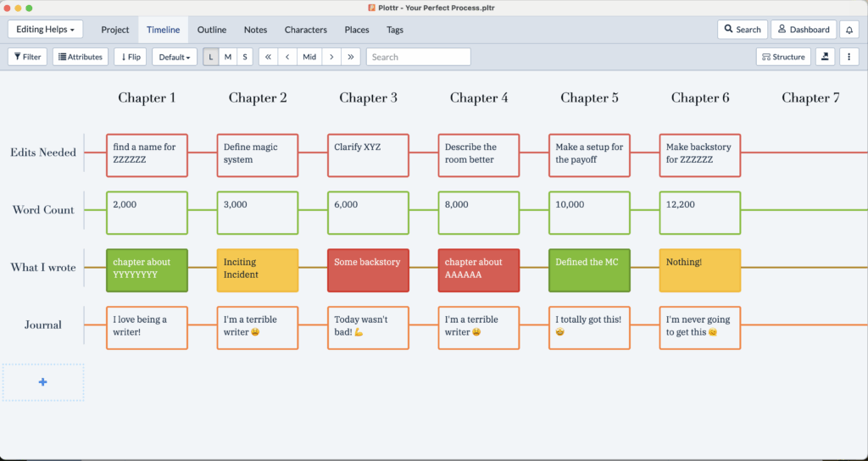Screen dimensions: 868x461
Task: Open the green 'Defined the MC' card
Action: coord(590,270)
